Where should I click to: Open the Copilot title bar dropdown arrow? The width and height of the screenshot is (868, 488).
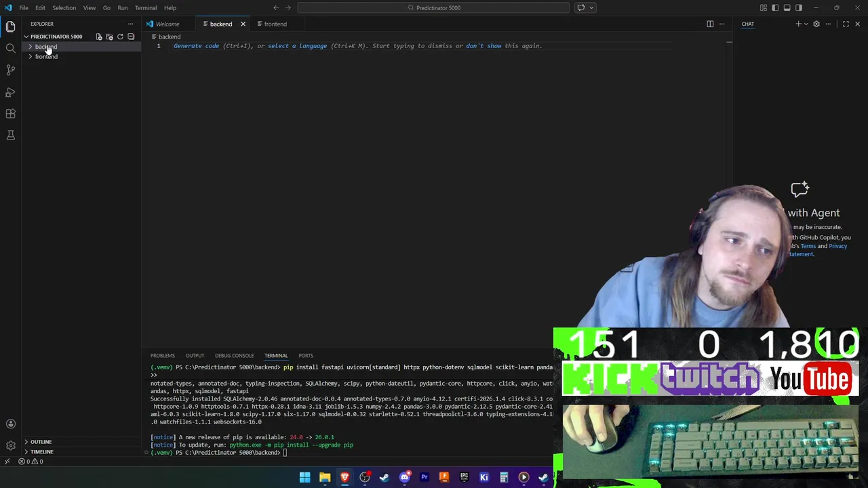pyautogui.click(x=591, y=7)
